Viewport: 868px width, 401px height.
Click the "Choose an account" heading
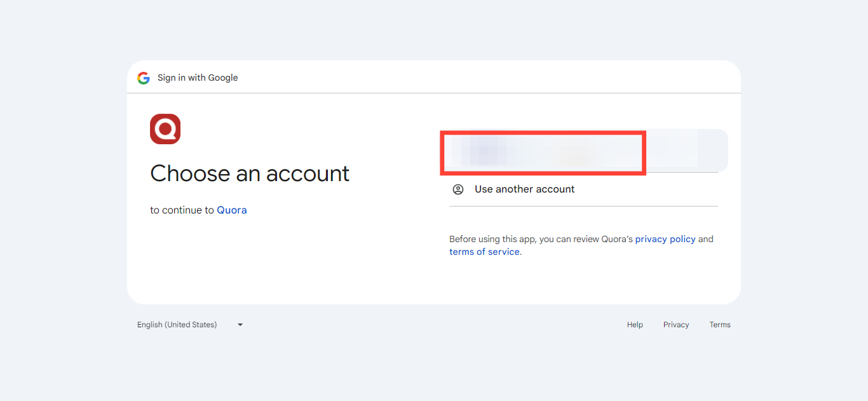[x=250, y=173]
